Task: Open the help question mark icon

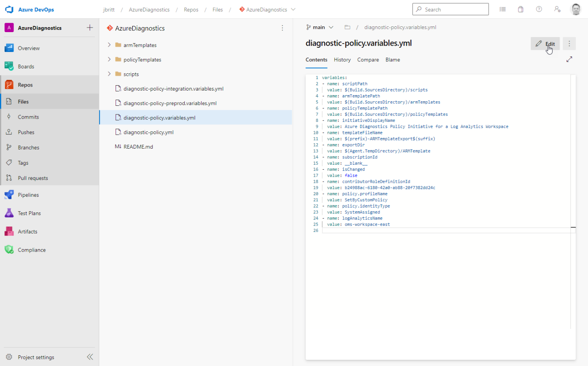Action: click(x=539, y=9)
